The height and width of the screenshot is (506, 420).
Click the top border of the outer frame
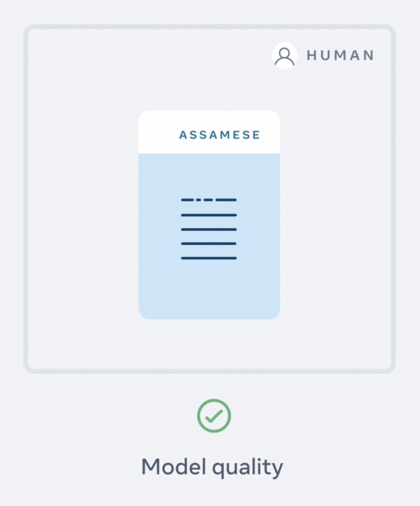coord(209,27)
